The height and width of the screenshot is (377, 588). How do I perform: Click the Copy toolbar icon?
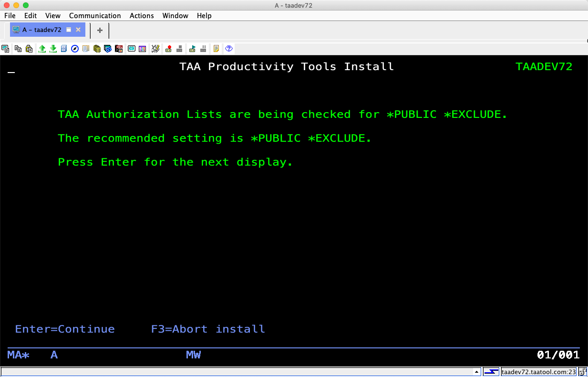(x=18, y=49)
